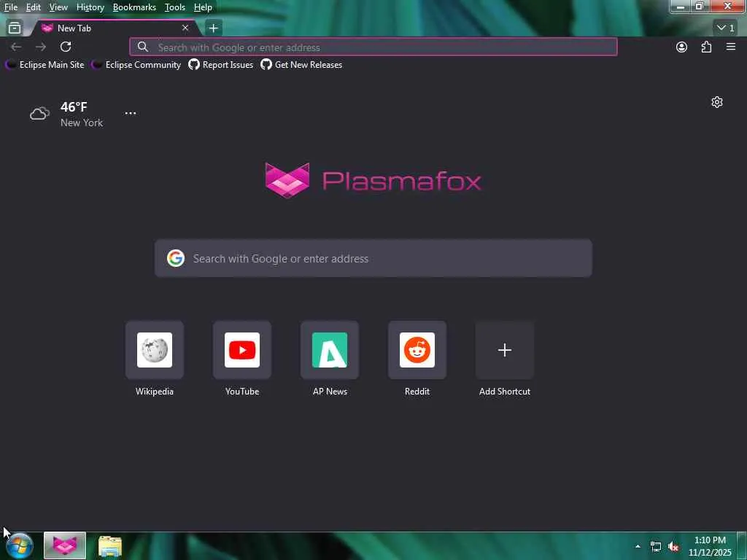
Task: Open the View menu
Action: coord(58,7)
